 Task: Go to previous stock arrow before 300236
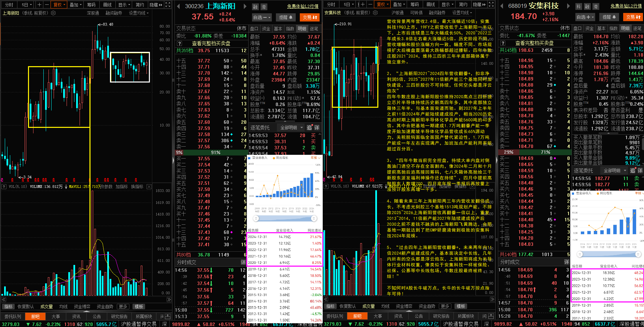pos(179,6)
